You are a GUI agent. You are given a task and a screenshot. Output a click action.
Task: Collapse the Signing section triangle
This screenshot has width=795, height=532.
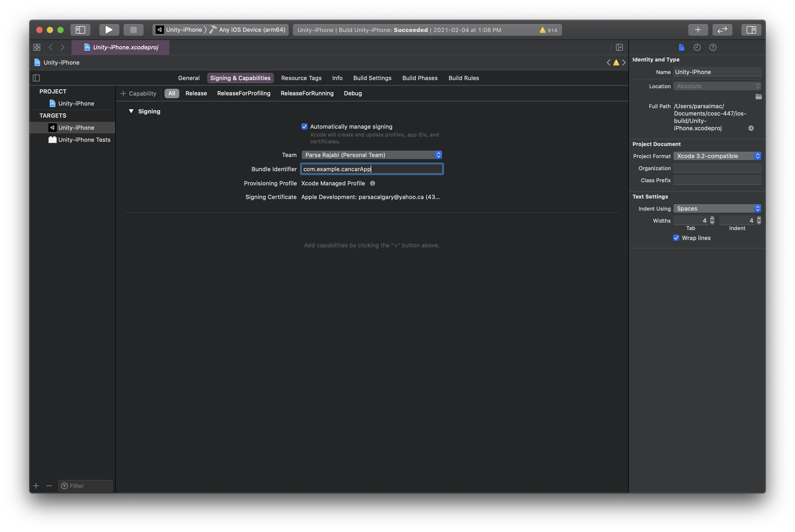(x=131, y=111)
